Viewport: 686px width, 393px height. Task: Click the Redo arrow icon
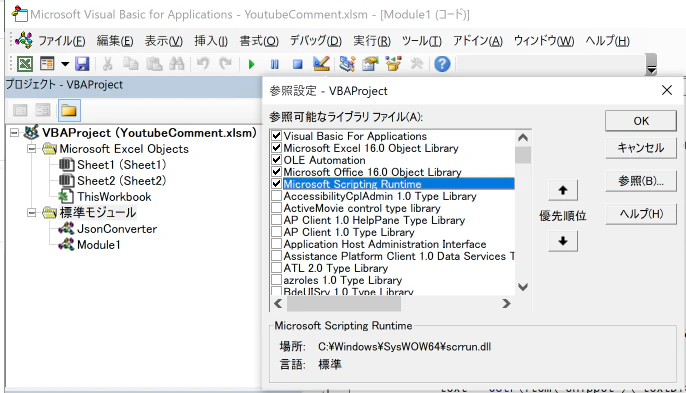coord(225,64)
